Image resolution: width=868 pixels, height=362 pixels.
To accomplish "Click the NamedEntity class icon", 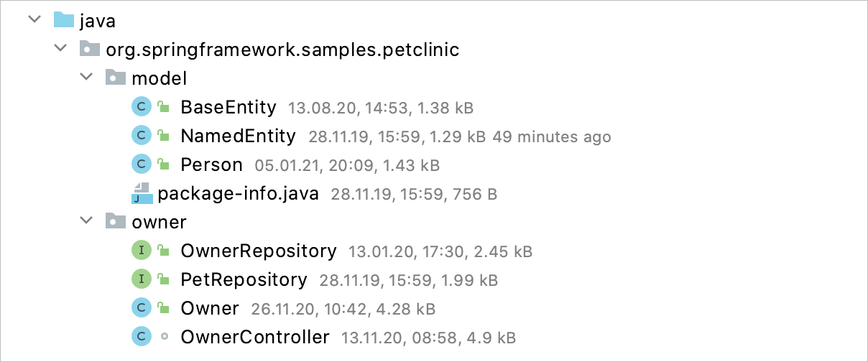I will click(x=142, y=136).
